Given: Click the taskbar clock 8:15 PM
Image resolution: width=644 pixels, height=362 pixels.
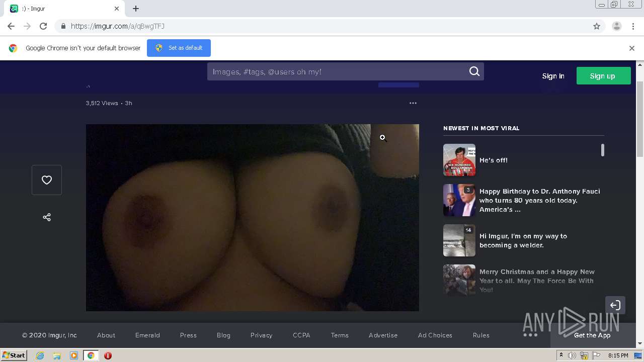Looking at the screenshot, I should tap(618, 355).
